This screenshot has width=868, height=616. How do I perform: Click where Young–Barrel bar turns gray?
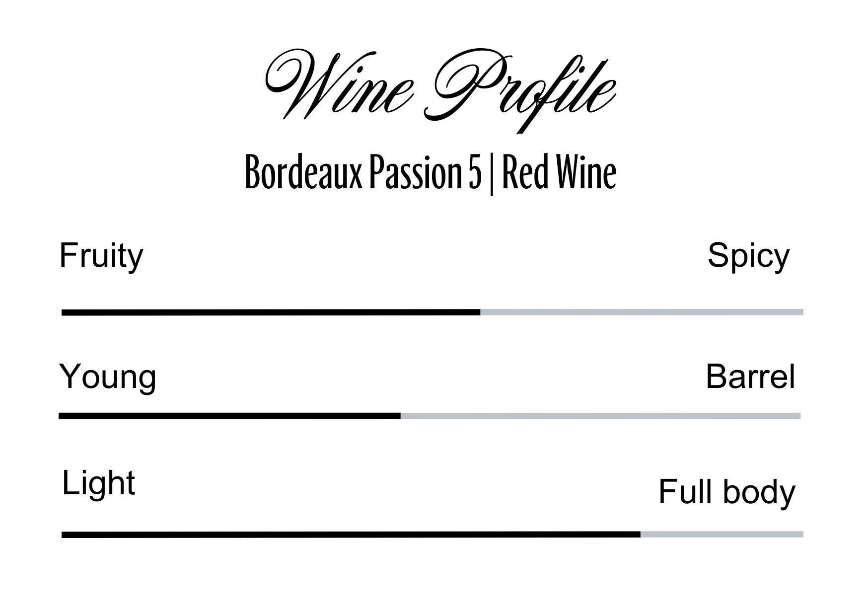[x=400, y=416]
